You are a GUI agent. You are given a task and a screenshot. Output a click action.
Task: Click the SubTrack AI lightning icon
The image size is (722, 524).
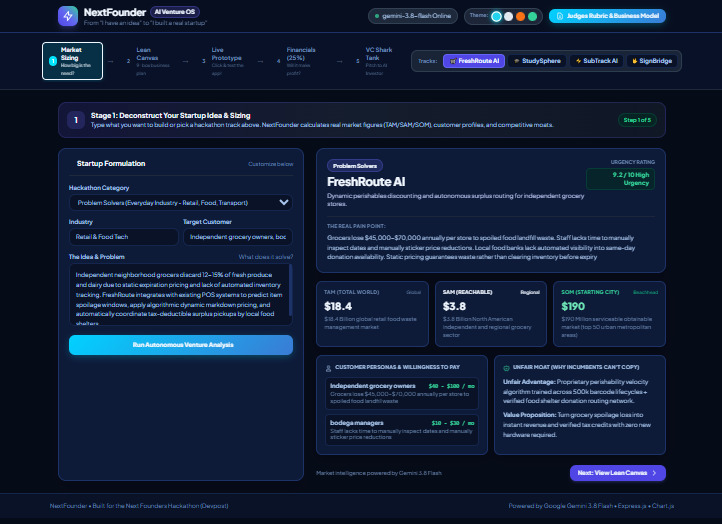[x=578, y=61]
